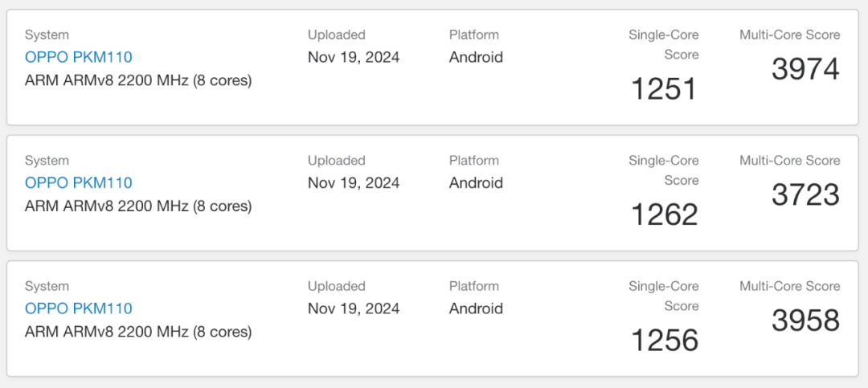
Task: Click the single-core score value 1262
Action: tap(664, 214)
